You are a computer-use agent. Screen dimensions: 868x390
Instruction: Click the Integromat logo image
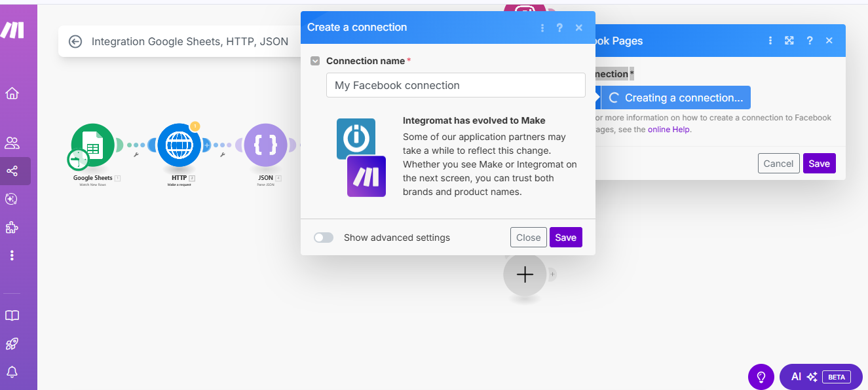pyautogui.click(x=356, y=139)
